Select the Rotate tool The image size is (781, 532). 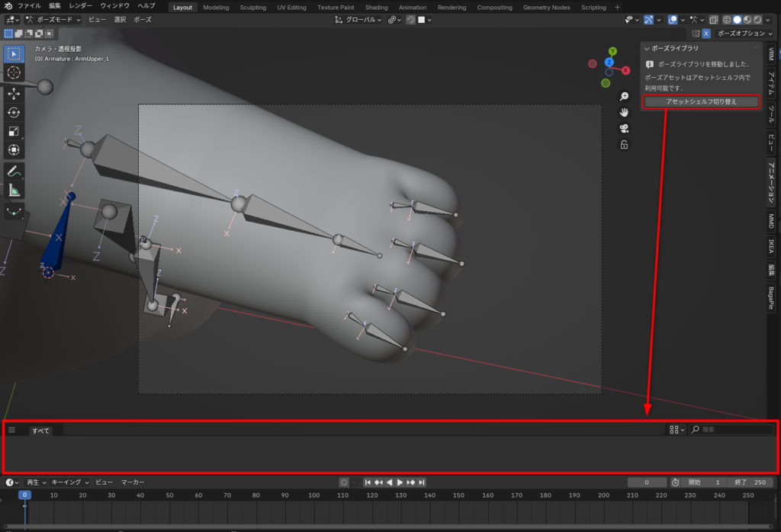click(x=14, y=112)
